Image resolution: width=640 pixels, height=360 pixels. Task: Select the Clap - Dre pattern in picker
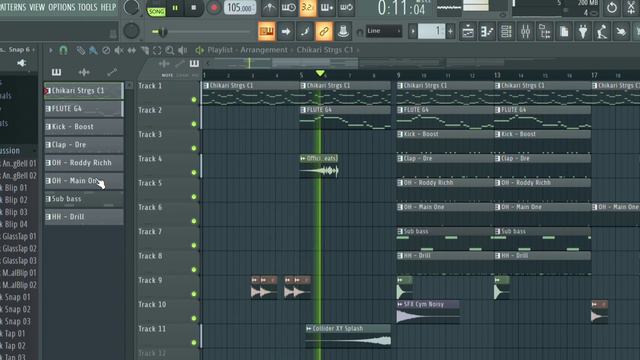[x=84, y=145]
